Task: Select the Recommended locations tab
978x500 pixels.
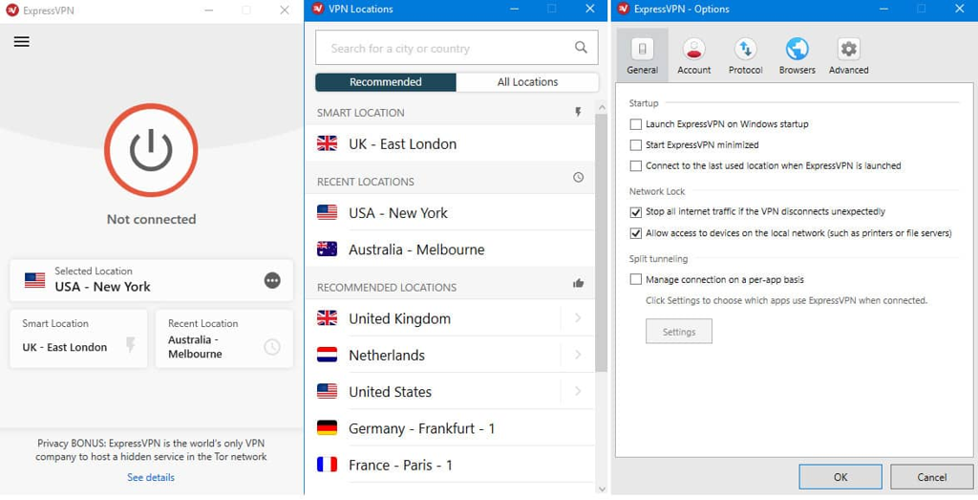Action: [386, 82]
